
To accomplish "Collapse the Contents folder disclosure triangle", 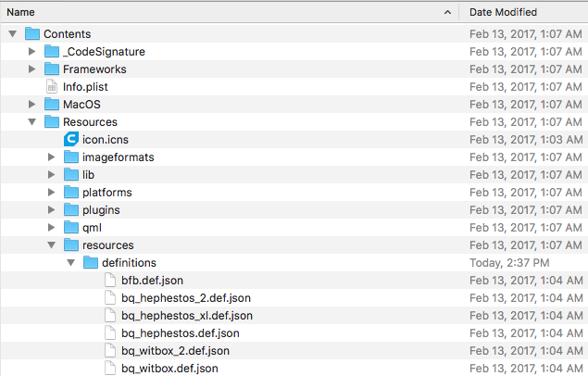I will tap(12, 34).
